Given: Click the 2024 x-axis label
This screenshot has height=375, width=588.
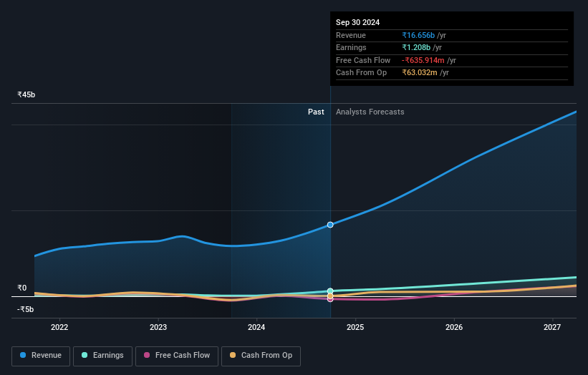Looking at the screenshot, I should [256, 328].
